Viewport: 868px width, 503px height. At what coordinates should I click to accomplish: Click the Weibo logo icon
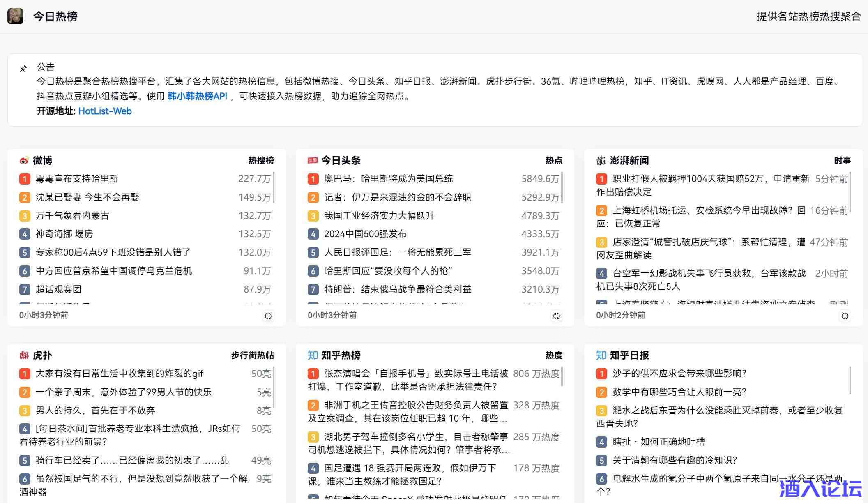coord(24,160)
